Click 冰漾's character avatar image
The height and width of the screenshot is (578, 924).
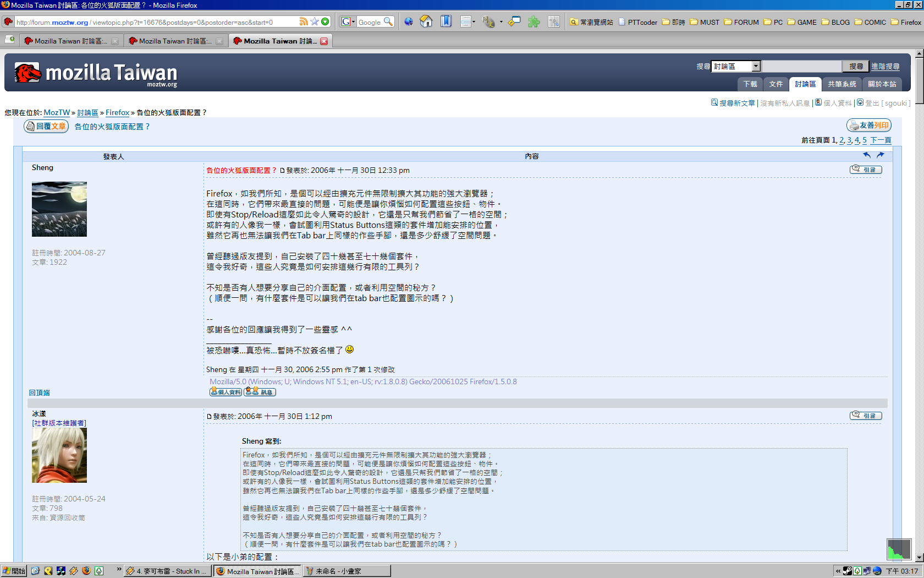click(59, 455)
